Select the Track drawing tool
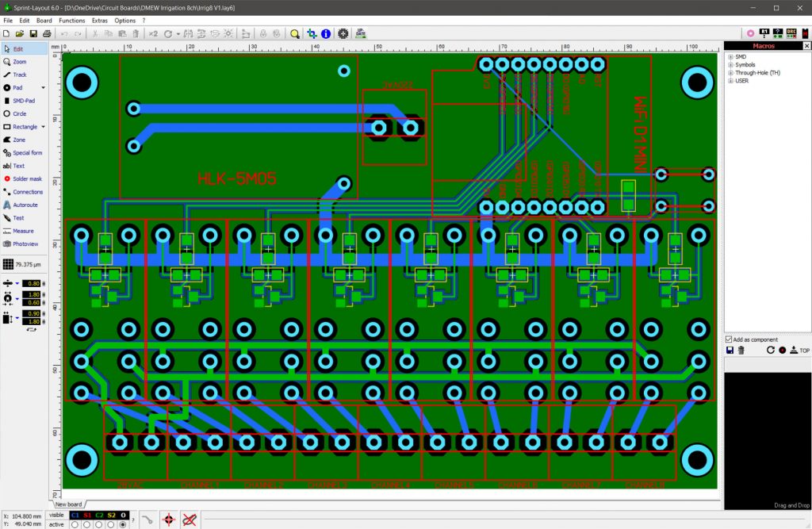This screenshot has width=812, height=529. coord(20,75)
